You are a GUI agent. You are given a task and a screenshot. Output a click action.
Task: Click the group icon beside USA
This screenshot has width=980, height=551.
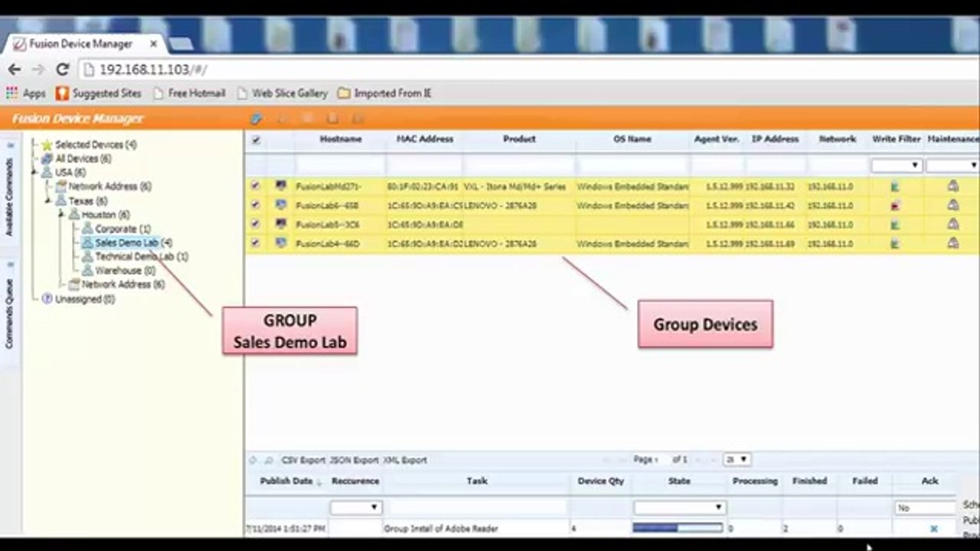coord(47,172)
